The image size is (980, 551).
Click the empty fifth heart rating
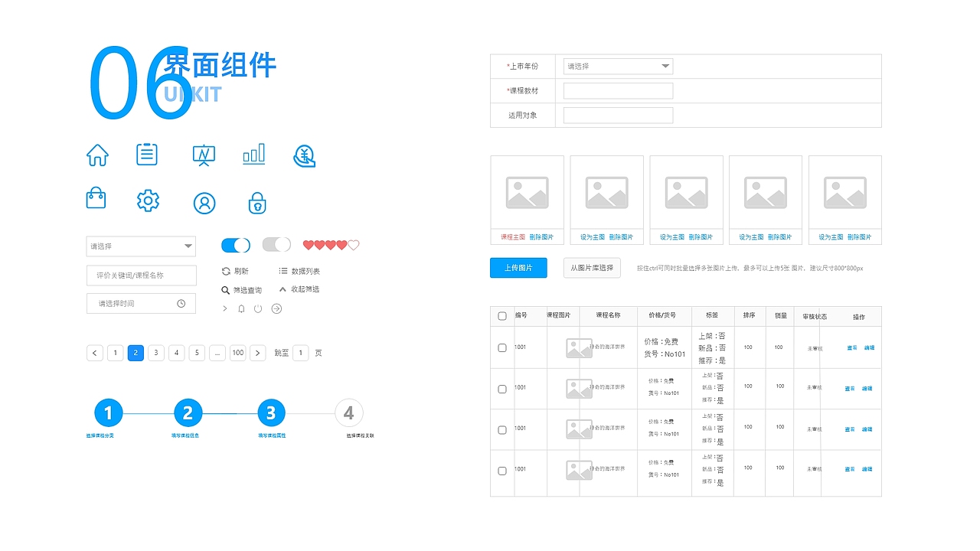pos(354,245)
